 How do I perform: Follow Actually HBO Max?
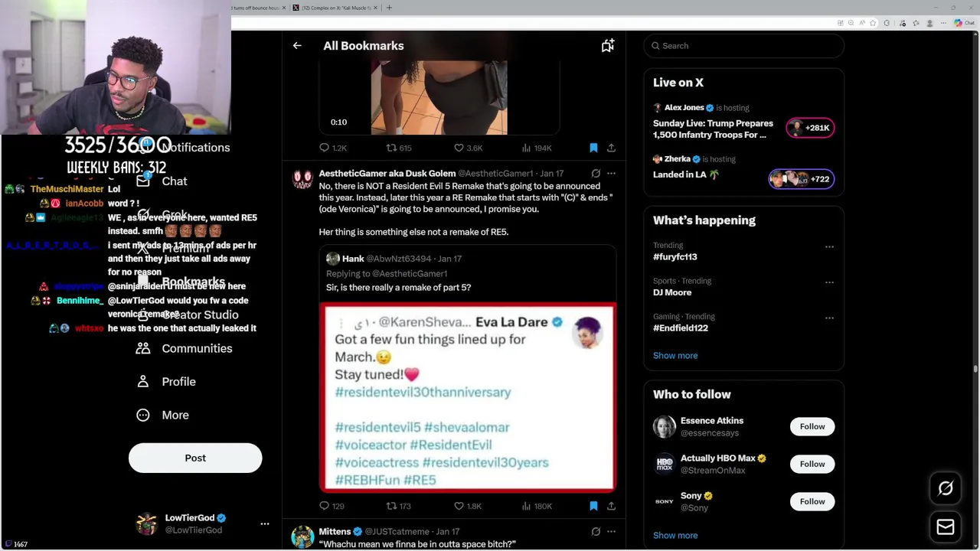pyautogui.click(x=812, y=464)
